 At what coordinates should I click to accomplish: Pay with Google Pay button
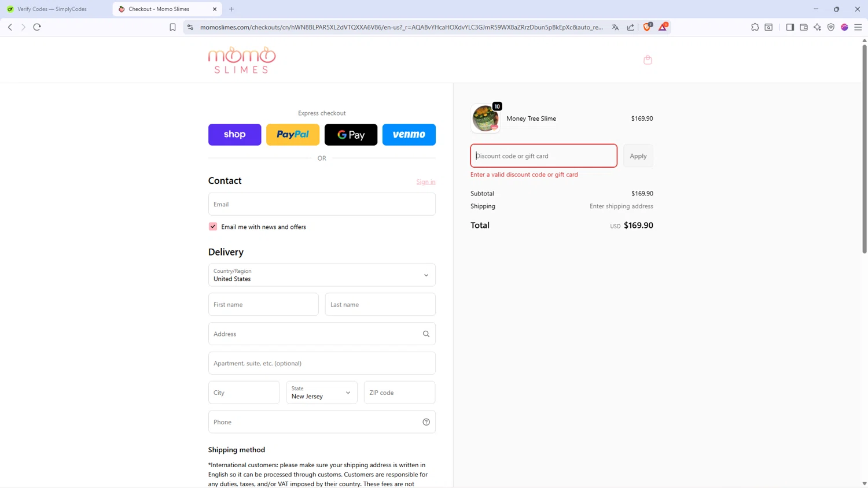pos(351,135)
